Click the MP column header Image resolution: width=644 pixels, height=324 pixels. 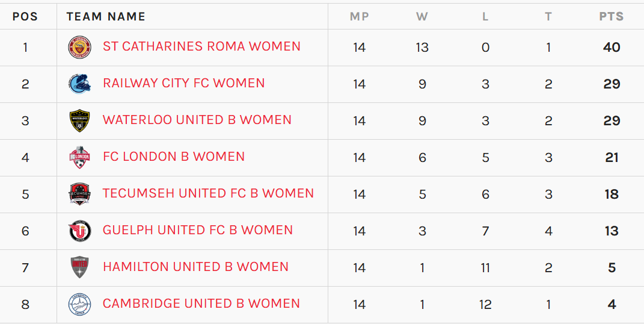coord(360,16)
